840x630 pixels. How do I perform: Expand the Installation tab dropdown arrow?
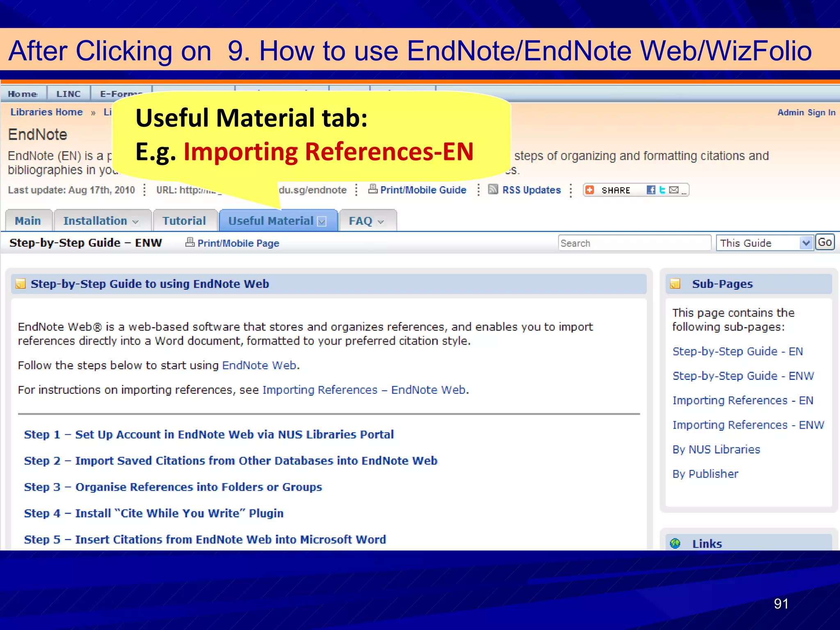coord(135,222)
